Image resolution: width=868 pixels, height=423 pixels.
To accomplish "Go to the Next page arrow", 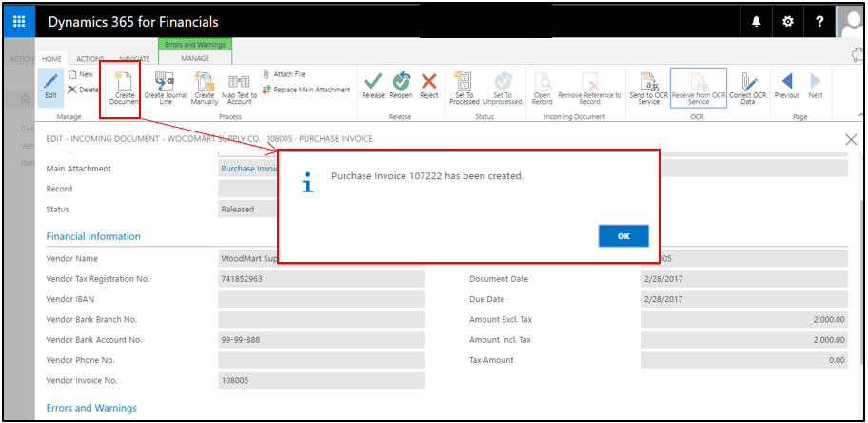I will (816, 87).
